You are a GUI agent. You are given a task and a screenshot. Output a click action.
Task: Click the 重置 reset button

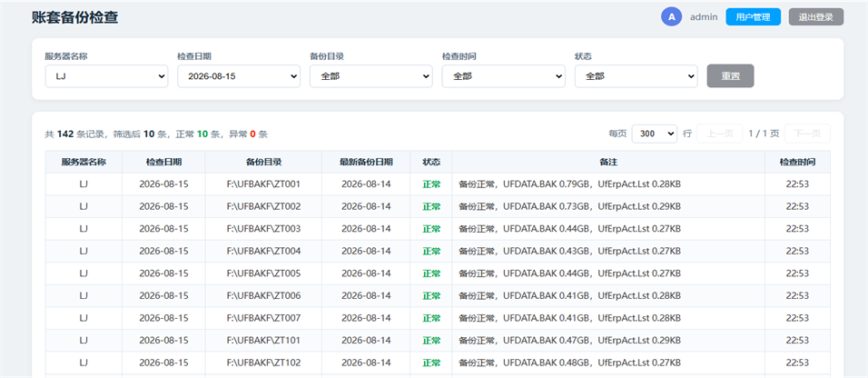731,76
